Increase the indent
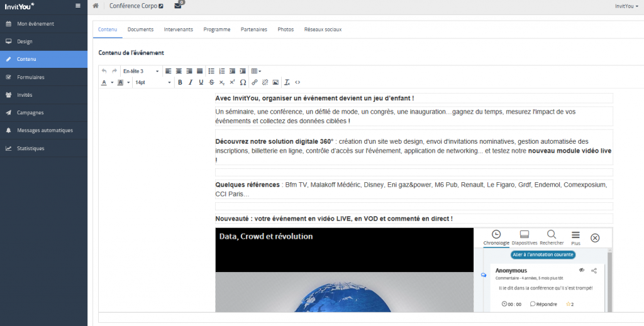644x326 pixels. [x=243, y=71]
